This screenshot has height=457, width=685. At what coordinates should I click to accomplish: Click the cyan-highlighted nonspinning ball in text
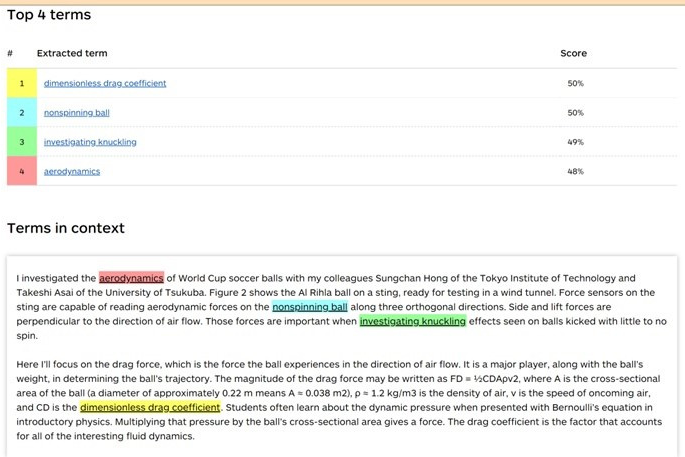click(x=310, y=307)
